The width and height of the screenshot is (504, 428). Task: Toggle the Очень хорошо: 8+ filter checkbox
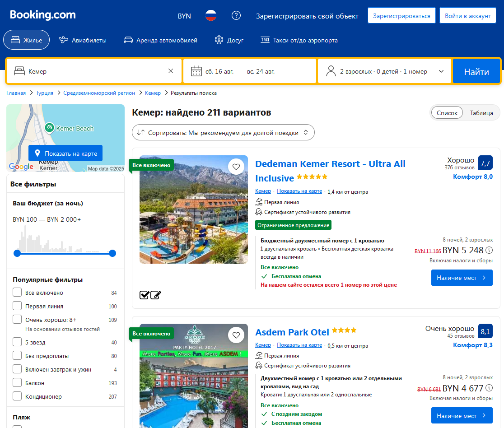click(x=17, y=319)
